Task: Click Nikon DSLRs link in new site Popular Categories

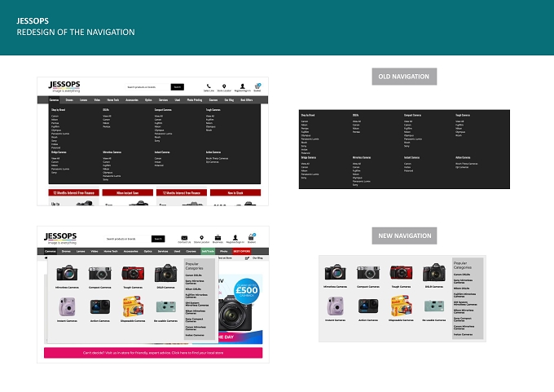Action: [193, 288]
